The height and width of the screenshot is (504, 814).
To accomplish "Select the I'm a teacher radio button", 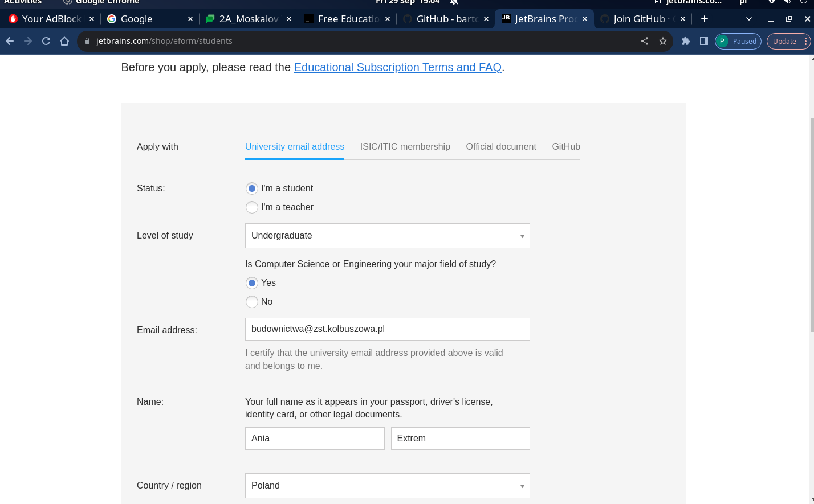I will point(251,207).
